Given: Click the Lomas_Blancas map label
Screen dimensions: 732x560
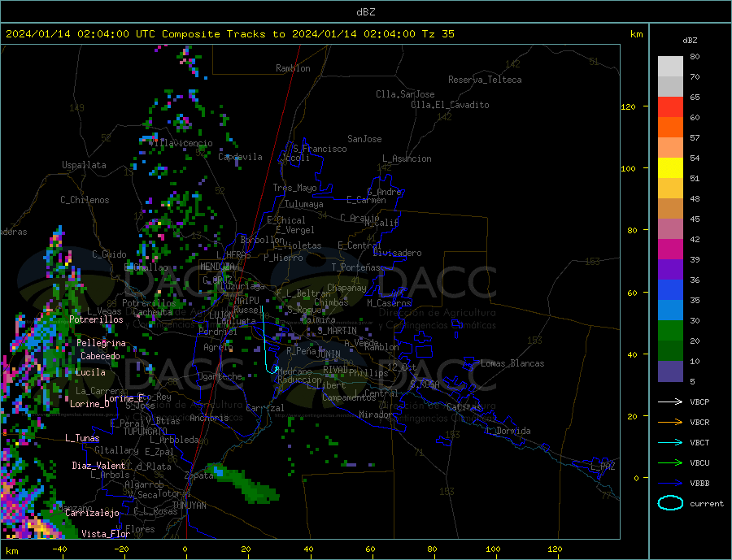Looking at the screenshot, I should coord(512,363).
